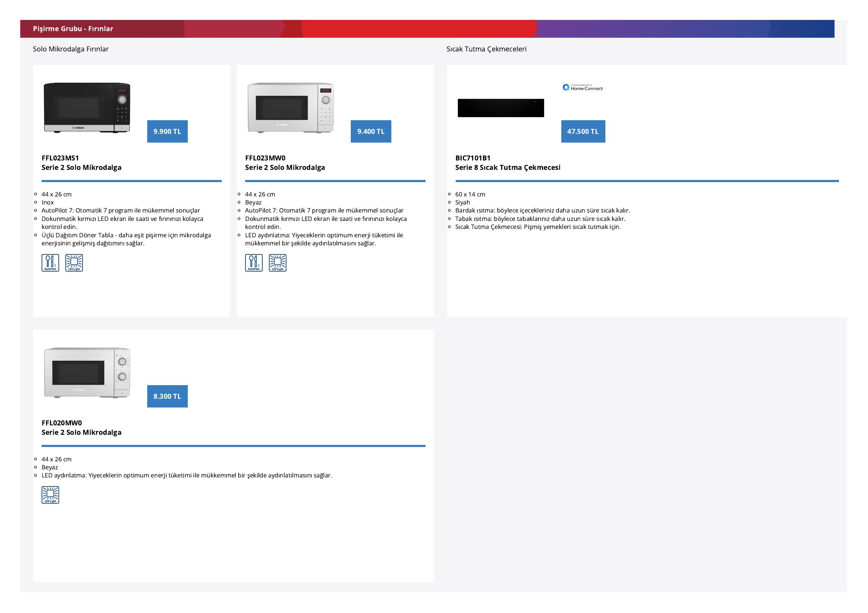Click the FFL023MS1 model code
Screen dimensions: 868x613
(60, 158)
